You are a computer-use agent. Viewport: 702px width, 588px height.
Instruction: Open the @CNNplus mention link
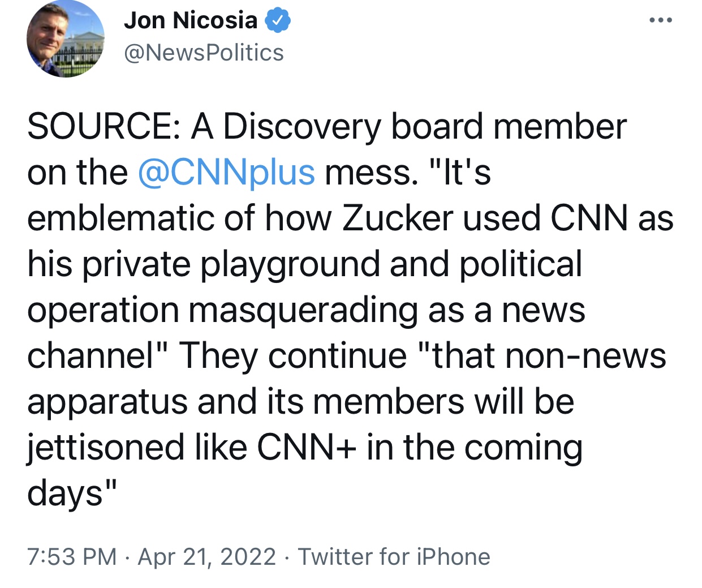click(226, 172)
